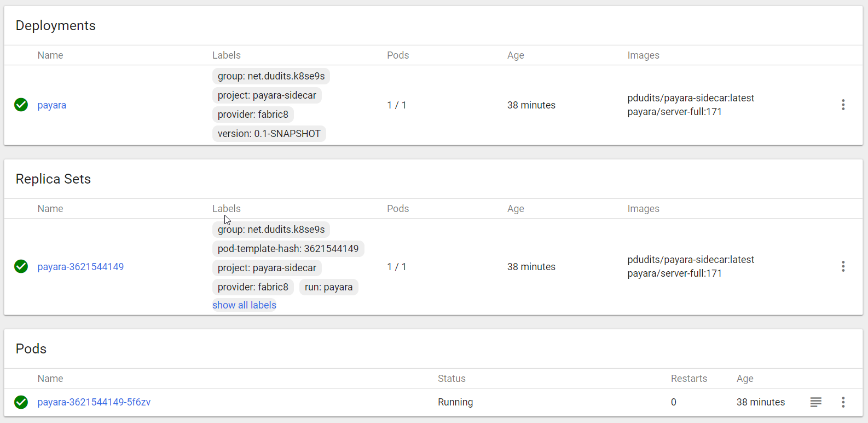Click green status checkmark for payara deployment
Image resolution: width=868 pixels, height=423 pixels.
click(21, 105)
